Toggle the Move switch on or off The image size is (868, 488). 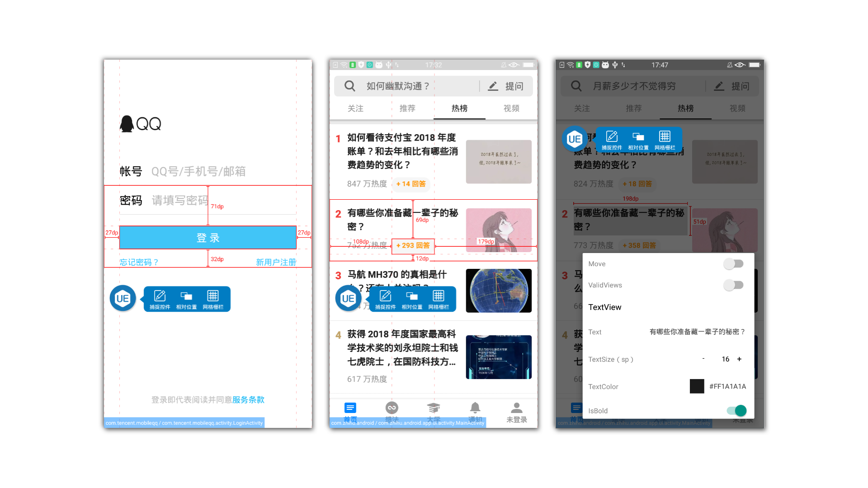pyautogui.click(x=734, y=263)
